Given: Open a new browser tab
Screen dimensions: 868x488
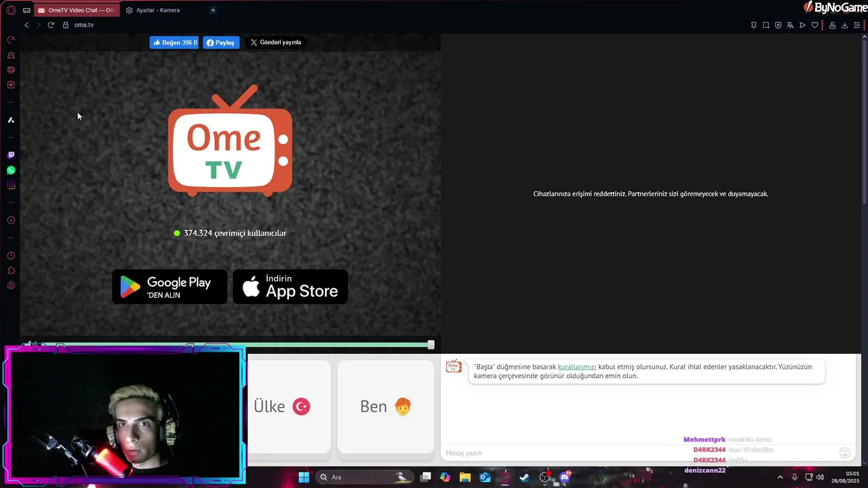Looking at the screenshot, I should pyautogui.click(x=213, y=10).
